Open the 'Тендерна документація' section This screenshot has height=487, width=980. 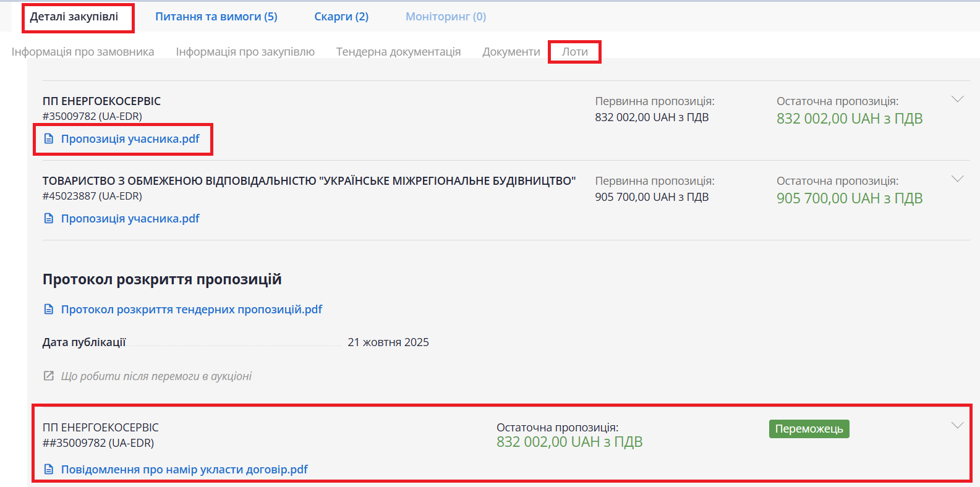click(398, 52)
